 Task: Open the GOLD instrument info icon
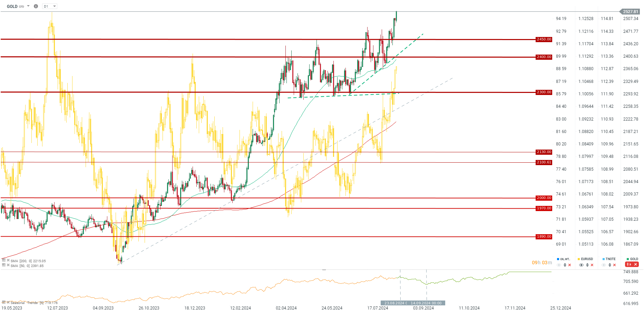(x=36, y=6)
